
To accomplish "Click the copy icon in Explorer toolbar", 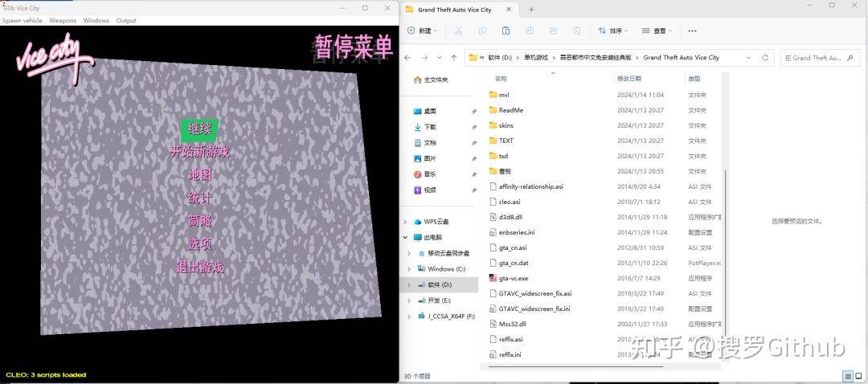I will 482,31.
